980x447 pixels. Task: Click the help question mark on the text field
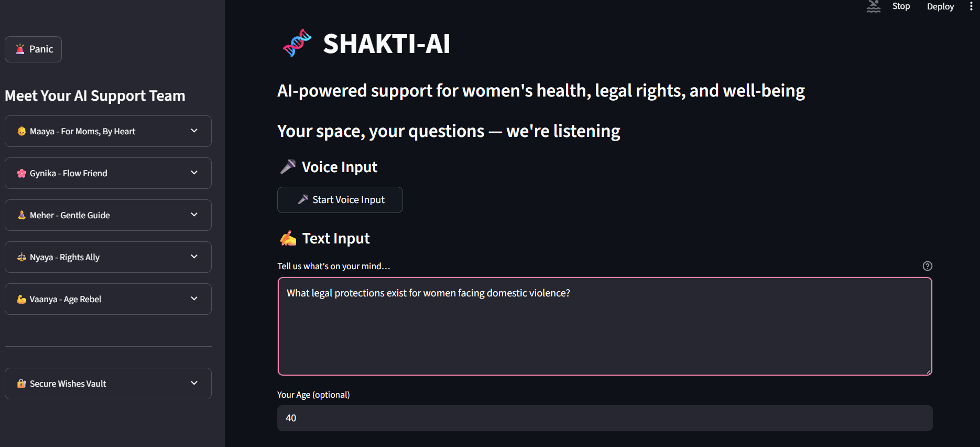(x=927, y=266)
